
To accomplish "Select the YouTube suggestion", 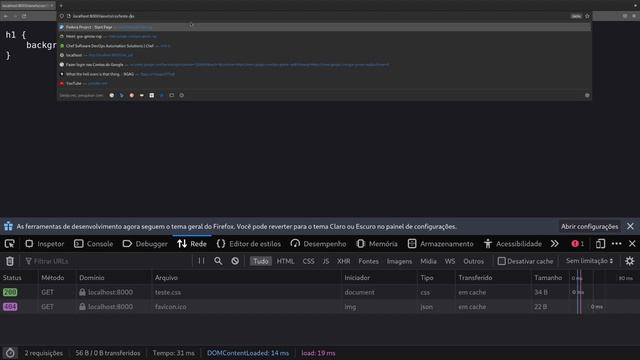I will click(x=324, y=83).
